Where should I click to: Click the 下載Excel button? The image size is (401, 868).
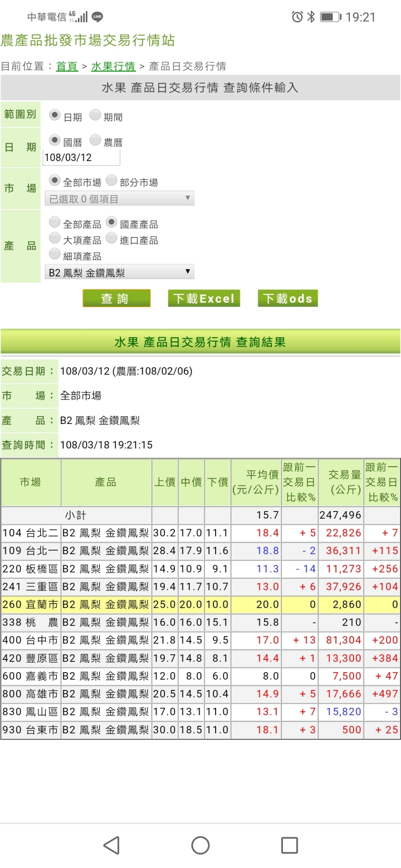tap(204, 298)
